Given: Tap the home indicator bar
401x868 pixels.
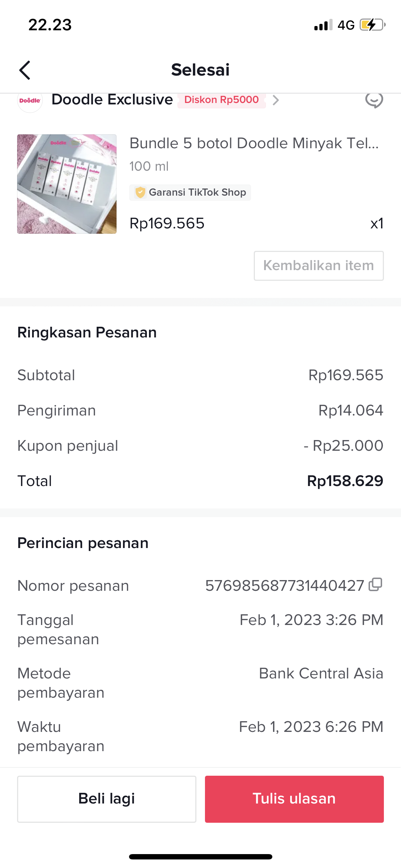Looking at the screenshot, I should [x=200, y=857].
